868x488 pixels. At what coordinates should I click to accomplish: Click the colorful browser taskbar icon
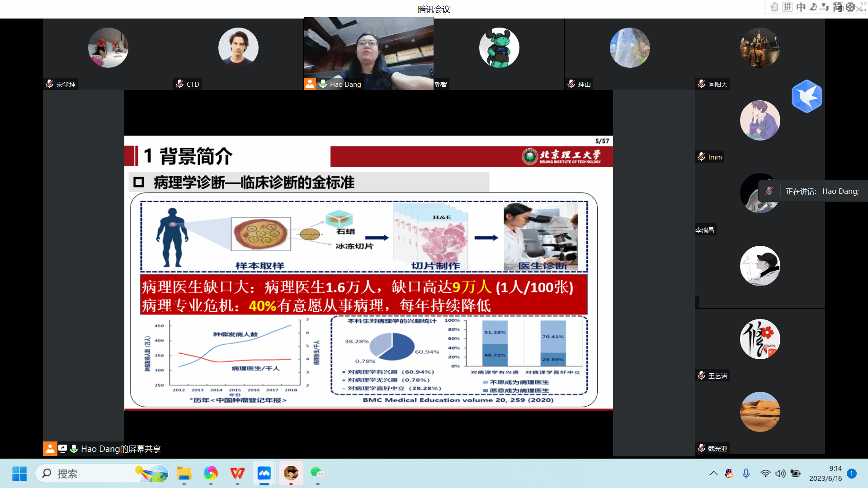211,473
